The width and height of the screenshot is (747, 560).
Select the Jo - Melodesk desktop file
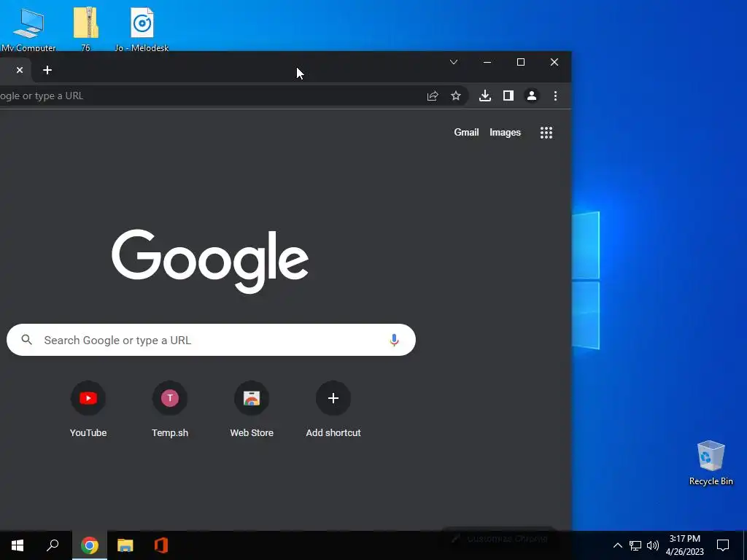click(x=142, y=28)
